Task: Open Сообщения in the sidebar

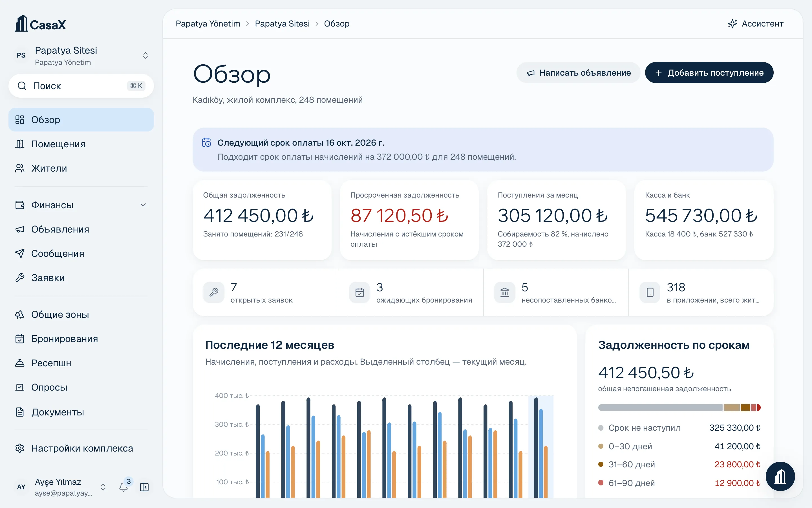Action: pos(81,254)
